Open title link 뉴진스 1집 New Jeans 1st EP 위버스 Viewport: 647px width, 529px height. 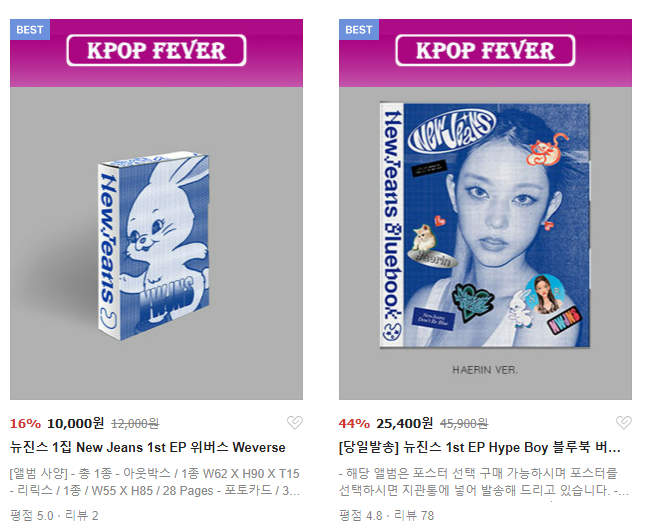148,447
